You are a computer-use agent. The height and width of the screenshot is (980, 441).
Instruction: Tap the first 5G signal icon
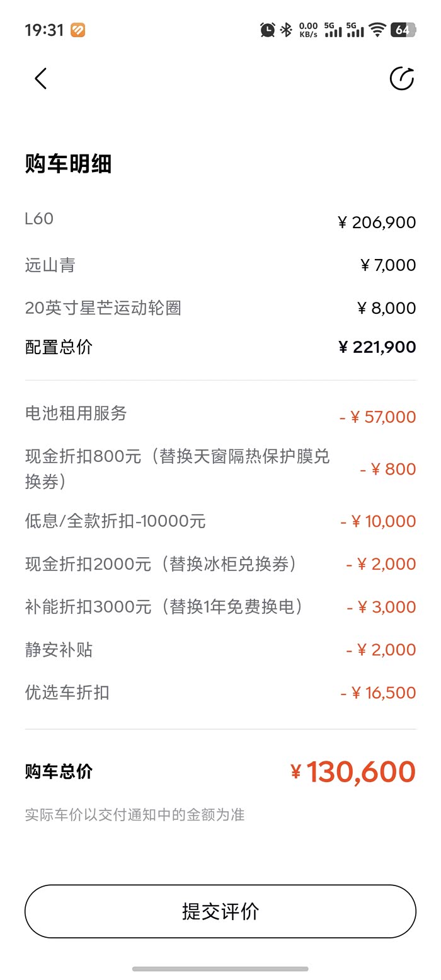pyautogui.click(x=333, y=30)
